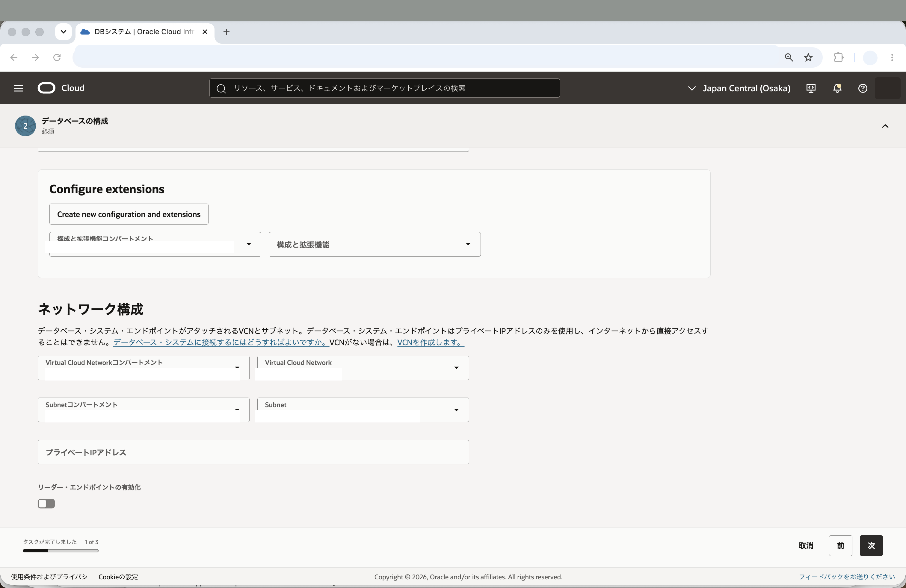906x588 pixels.
Task: Click Create new configuration and extensions
Action: pos(129,214)
